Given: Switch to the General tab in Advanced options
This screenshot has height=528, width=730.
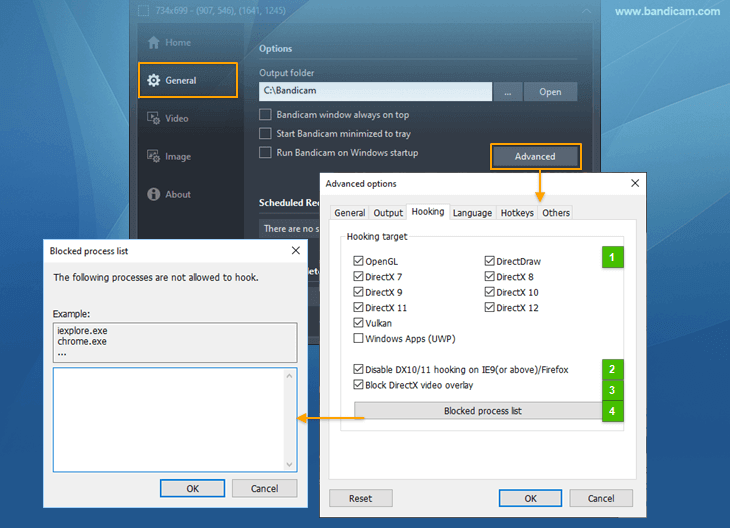Looking at the screenshot, I should pyautogui.click(x=350, y=213).
